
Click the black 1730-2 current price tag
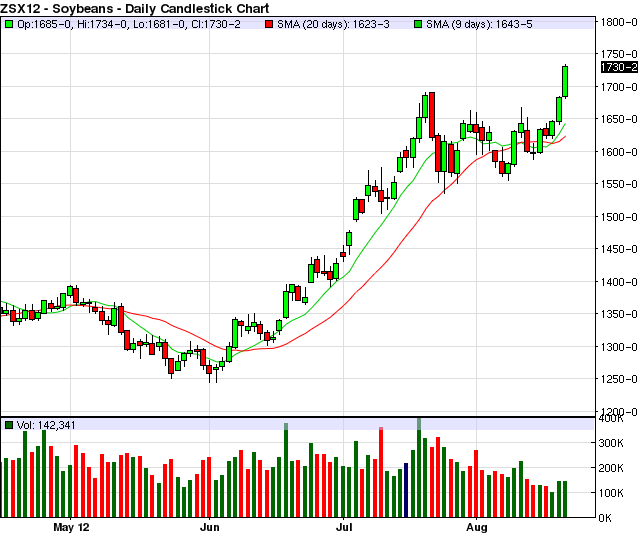pyautogui.click(x=620, y=67)
